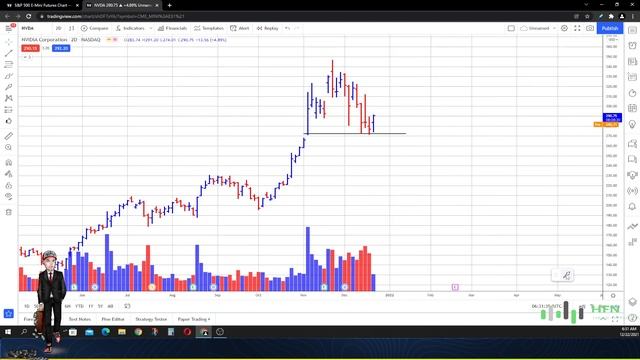Open Microsoft Edge from the taskbar
640x360 pixels.
point(106,332)
